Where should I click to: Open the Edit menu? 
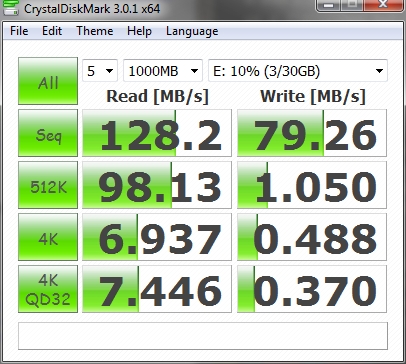point(52,31)
